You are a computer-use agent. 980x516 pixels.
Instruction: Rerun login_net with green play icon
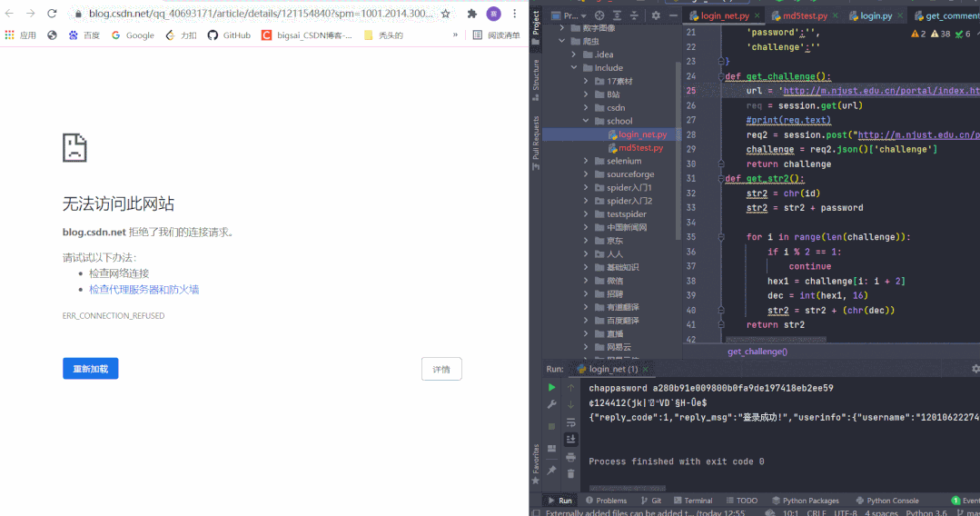click(551, 388)
